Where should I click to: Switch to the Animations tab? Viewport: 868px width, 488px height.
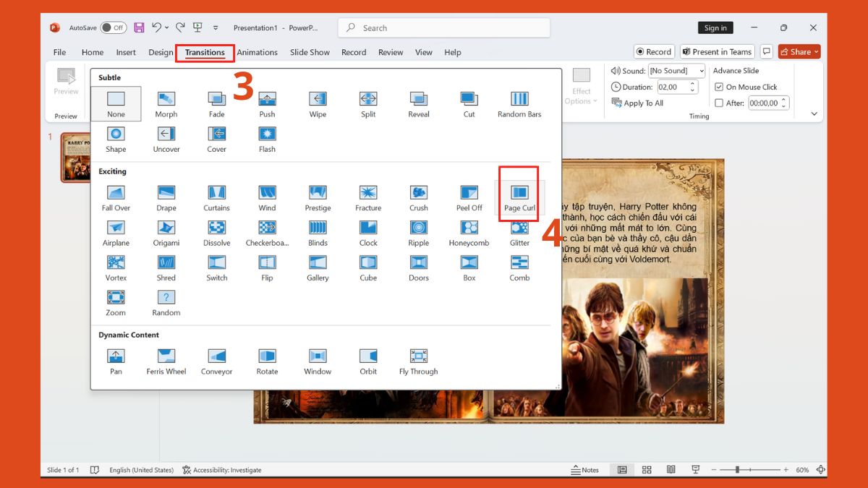pos(258,52)
